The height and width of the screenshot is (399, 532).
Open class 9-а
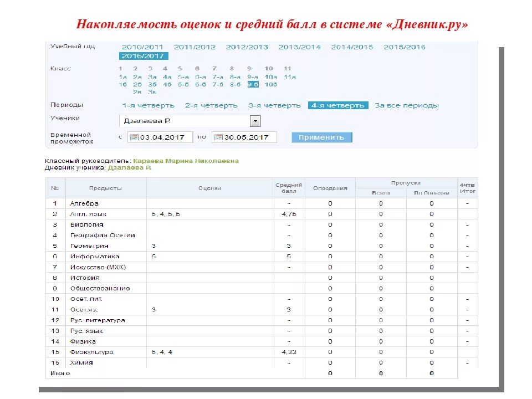(x=253, y=77)
